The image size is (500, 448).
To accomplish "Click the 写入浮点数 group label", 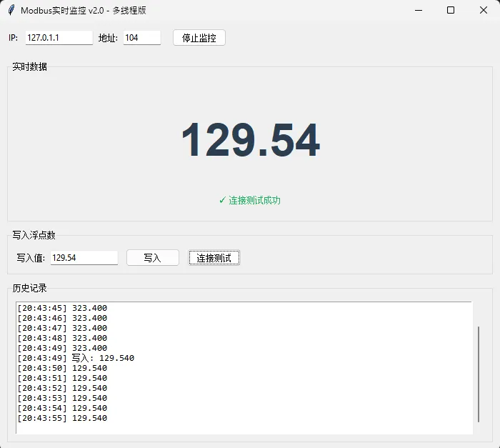I will tap(34, 235).
